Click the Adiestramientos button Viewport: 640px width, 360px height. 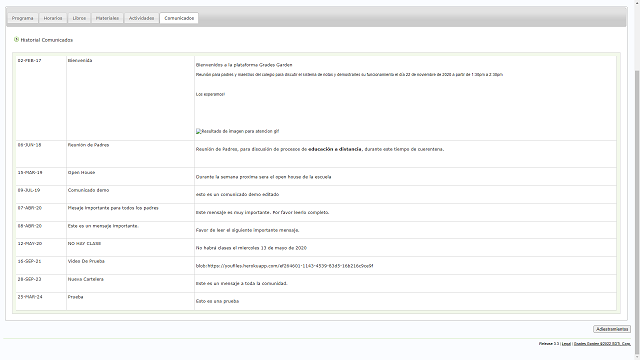612,329
